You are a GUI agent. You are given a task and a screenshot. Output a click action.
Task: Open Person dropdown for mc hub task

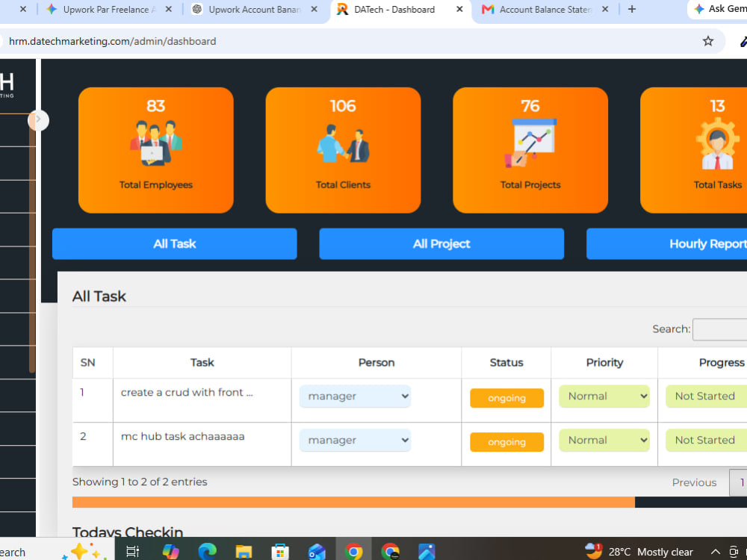[355, 440]
